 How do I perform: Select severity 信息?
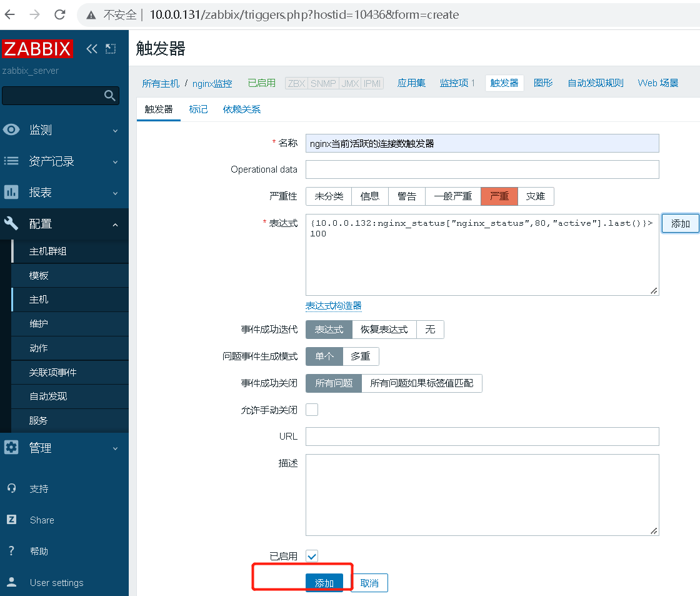click(x=369, y=196)
